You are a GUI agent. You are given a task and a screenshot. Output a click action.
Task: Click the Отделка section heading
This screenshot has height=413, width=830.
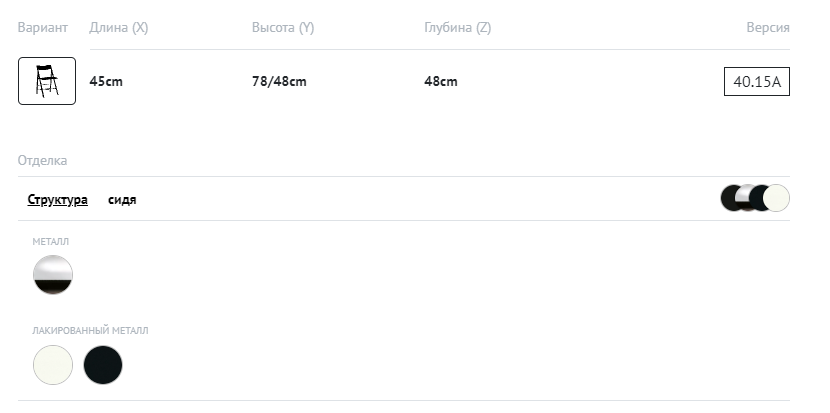coord(42,160)
